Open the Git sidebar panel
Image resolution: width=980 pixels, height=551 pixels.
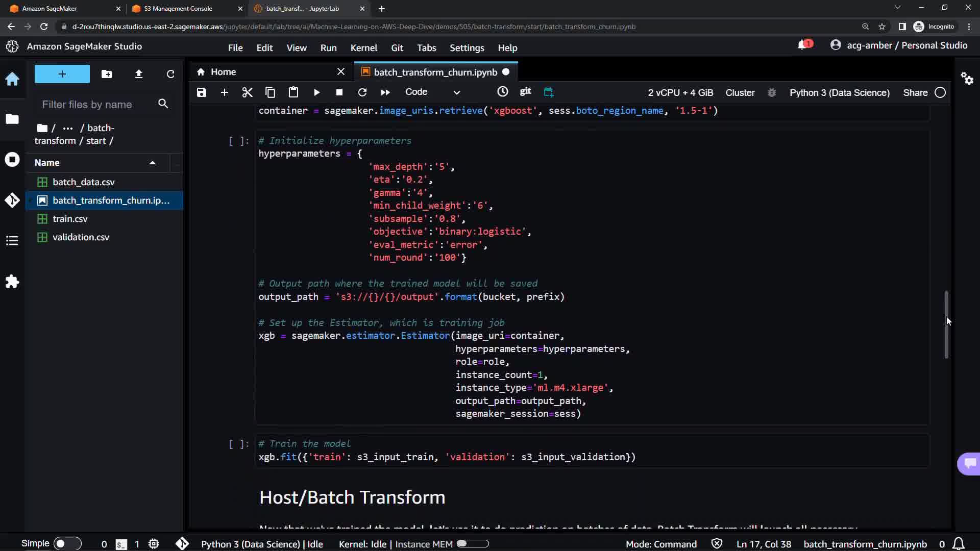(x=12, y=200)
